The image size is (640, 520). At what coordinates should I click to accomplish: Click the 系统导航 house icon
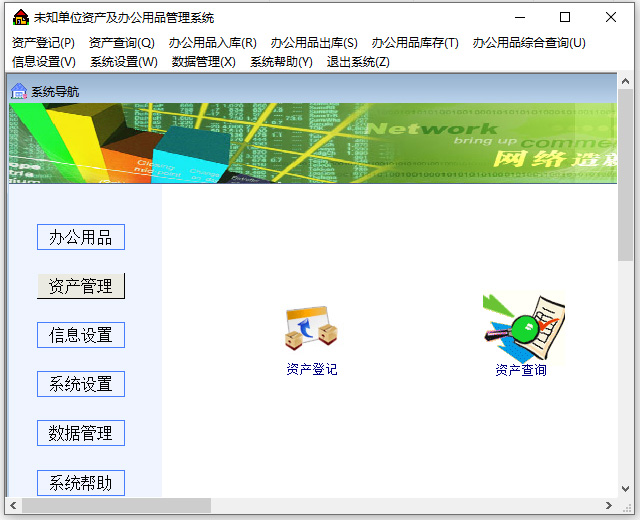tap(19, 91)
